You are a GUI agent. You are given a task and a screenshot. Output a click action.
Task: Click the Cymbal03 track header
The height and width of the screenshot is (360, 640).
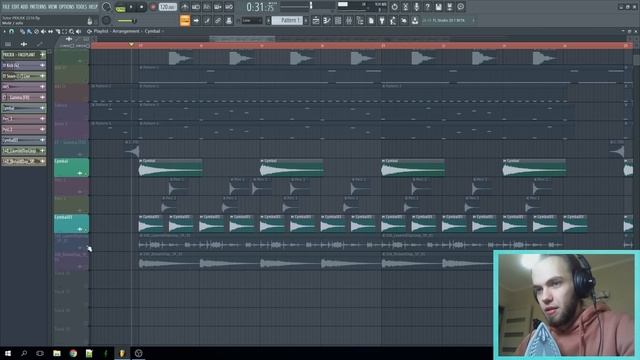tap(71, 224)
